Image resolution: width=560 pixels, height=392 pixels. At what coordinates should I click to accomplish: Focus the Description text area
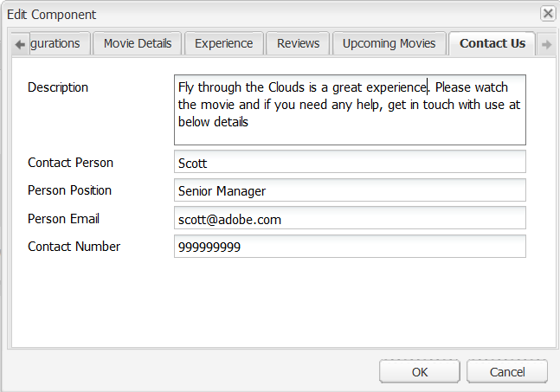350,109
